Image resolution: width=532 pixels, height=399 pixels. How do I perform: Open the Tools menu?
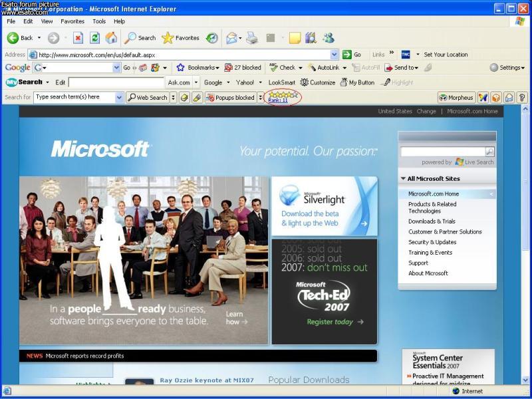click(99, 21)
